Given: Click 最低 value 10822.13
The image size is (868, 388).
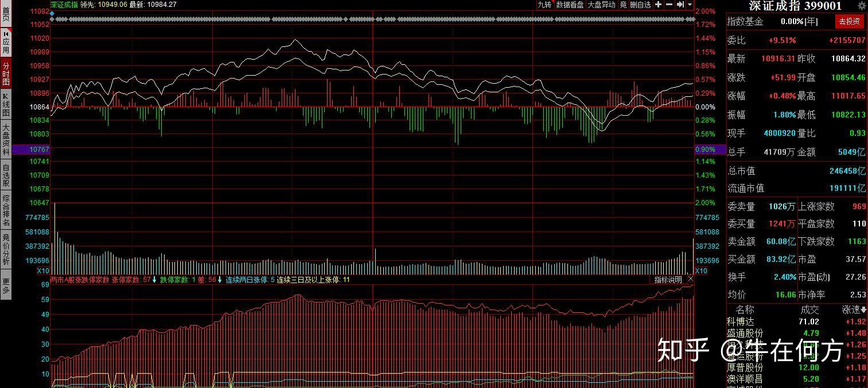Looking at the screenshot, I should click(848, 115).
